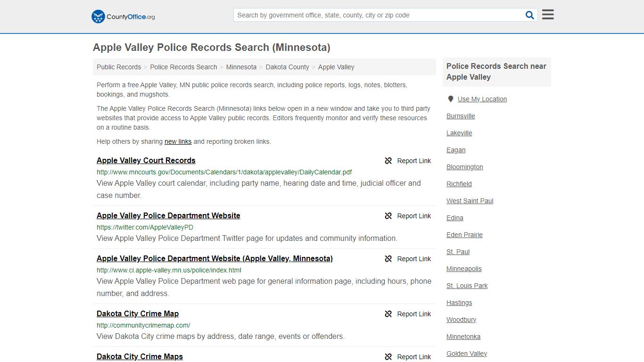Select Lakeville in nearby list
The height and width of the screenshot is (362, 644).
(459, 133)
